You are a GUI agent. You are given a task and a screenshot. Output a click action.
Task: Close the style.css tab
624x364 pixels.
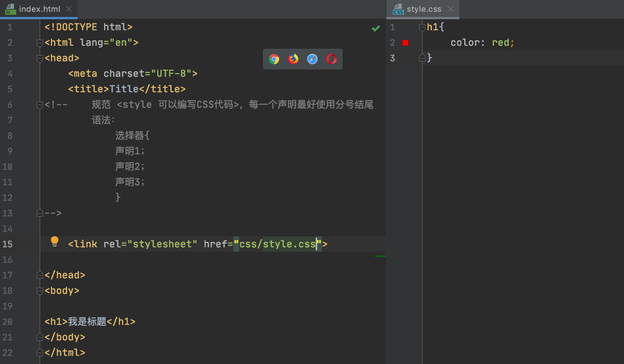450,9
